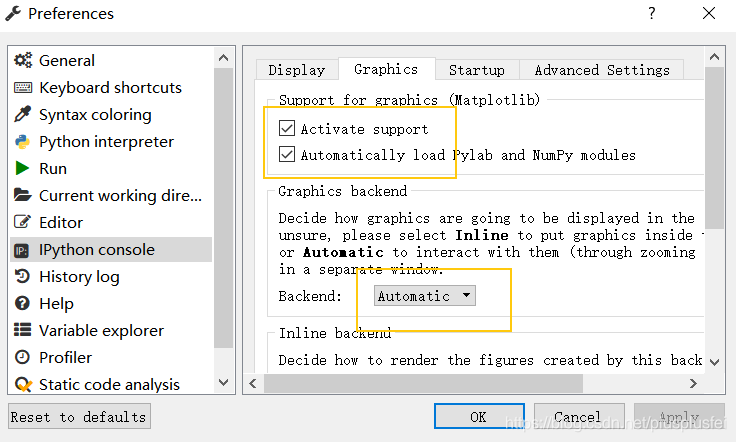Viewport: 736px width, 442px height.
Task: Select Static code analysis in the list
Action: (x=111, y=384)
